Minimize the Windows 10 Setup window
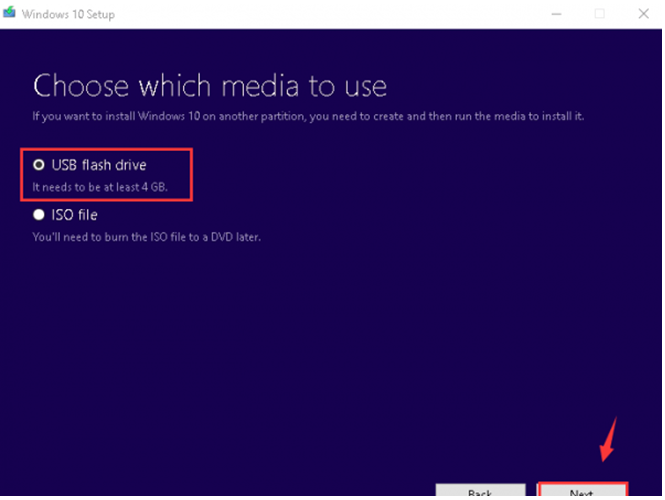Image resolution: width=665 pixels, height=500 pixels. pos(556,14)
